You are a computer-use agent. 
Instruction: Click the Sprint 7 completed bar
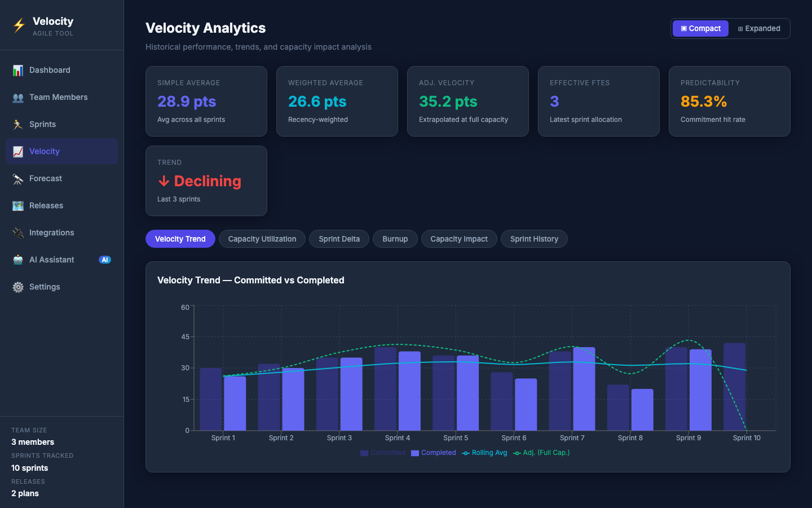[x=584, y=389]
